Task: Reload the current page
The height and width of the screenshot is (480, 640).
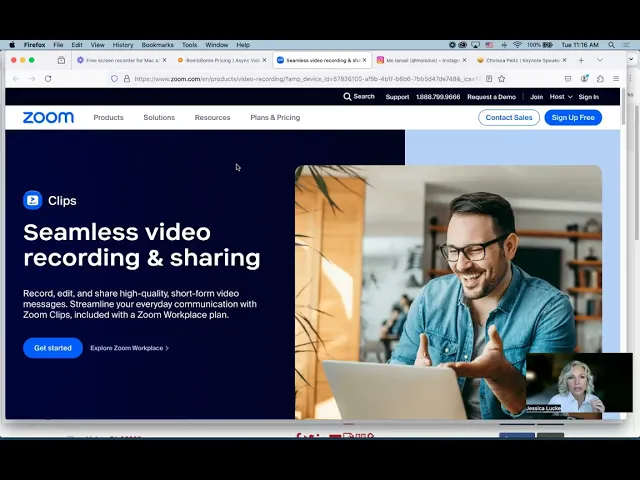Action: 48,79
